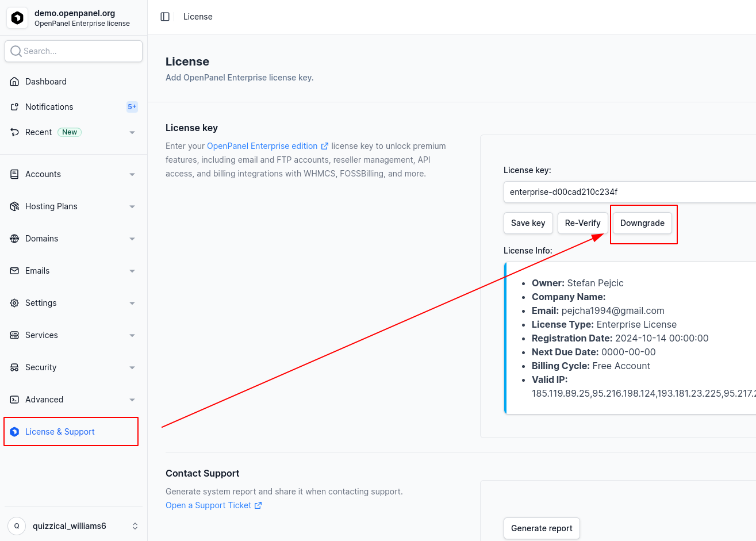The image size is (756, 541).
Task: Click the Dashboard home icon
Action: coord(14,82)
